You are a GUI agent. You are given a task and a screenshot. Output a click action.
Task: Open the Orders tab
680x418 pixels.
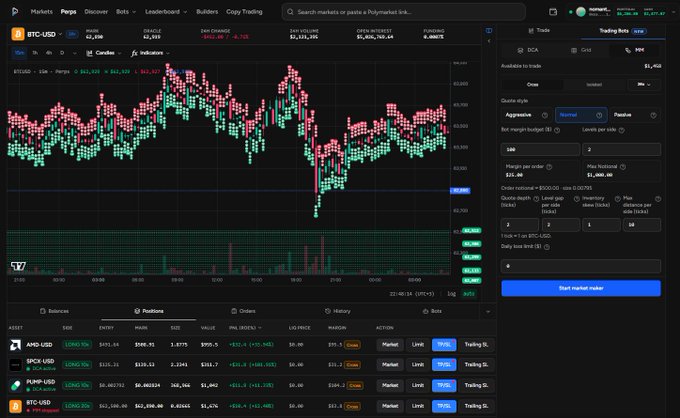tap(243, 311)
